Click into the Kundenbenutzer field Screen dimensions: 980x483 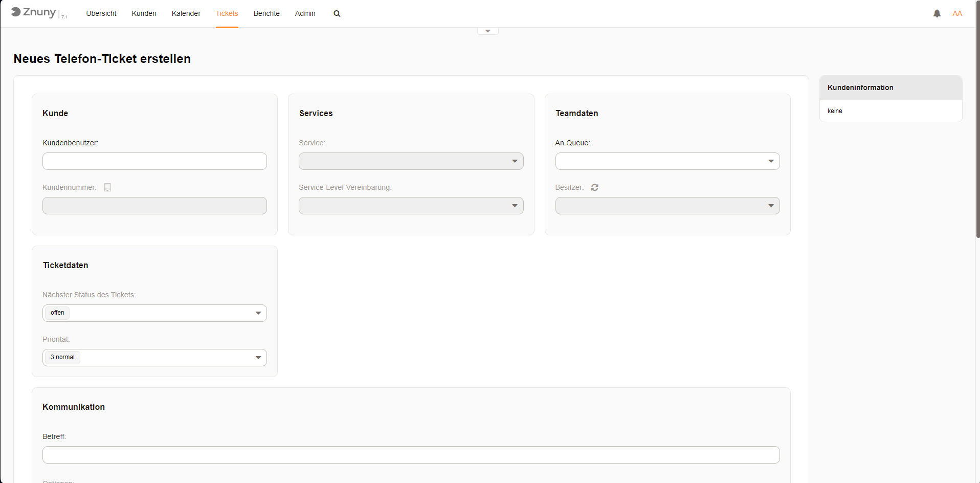click(154, 161)
